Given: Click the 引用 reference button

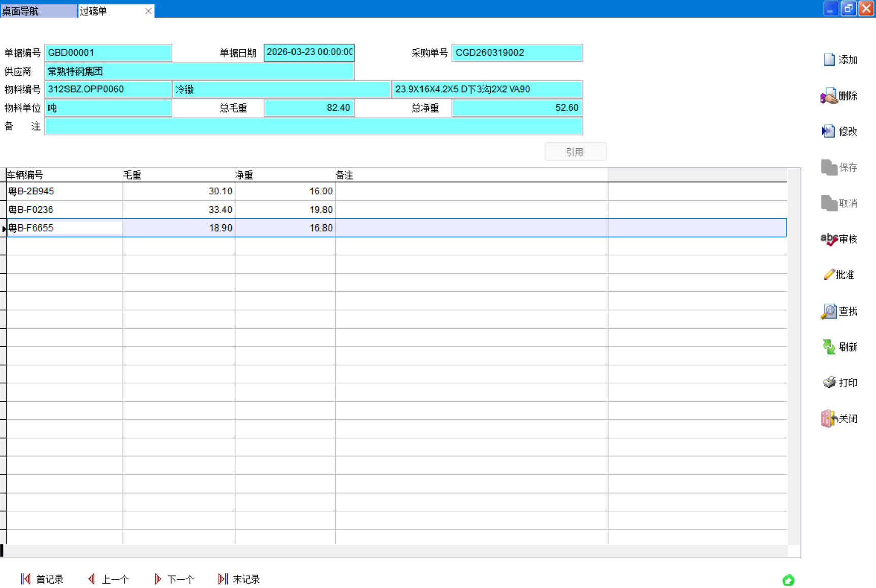Looking at the screenshot, I should click(x=575, y=152).
